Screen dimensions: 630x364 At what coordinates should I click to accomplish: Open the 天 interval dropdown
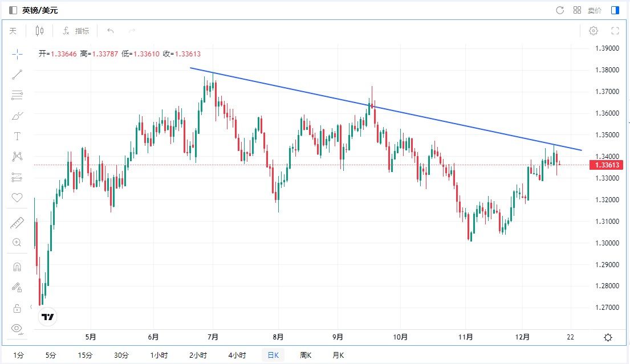pyautogui.click(x=13, y=31)
